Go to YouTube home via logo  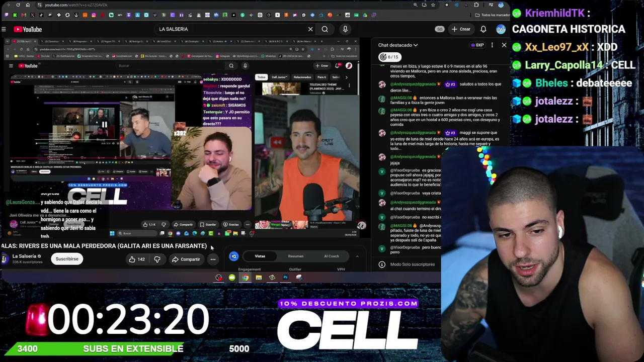(x=28, y=29)
